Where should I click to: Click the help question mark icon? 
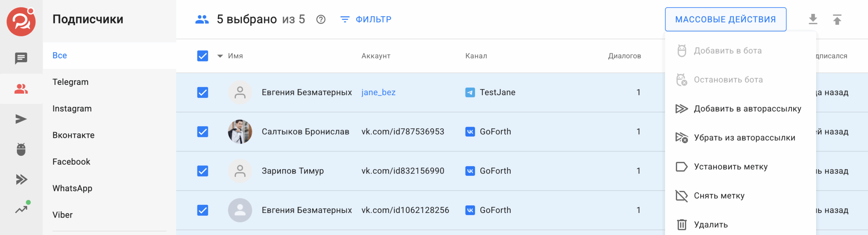pyautogui.click(x=320, y=20)
